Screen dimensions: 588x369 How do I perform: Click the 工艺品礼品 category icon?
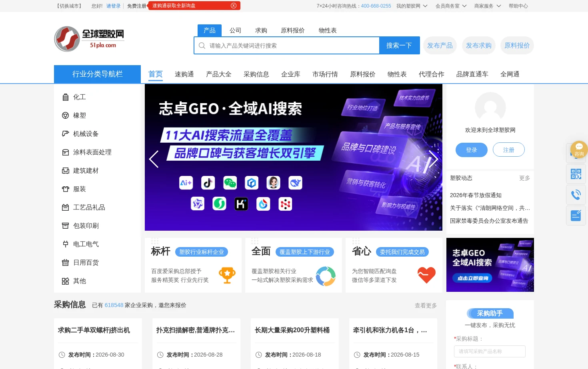pos(66,207)
